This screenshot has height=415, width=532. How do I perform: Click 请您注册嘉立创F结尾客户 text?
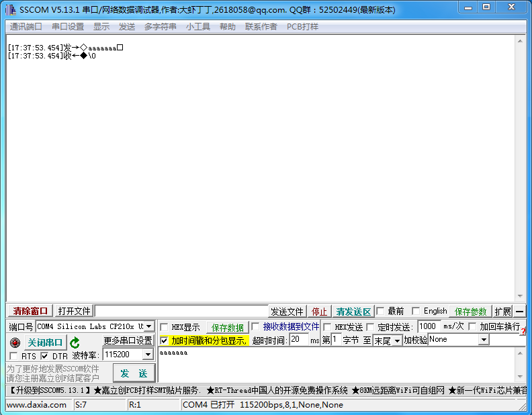pyautogui.click(x=53, y=378)
